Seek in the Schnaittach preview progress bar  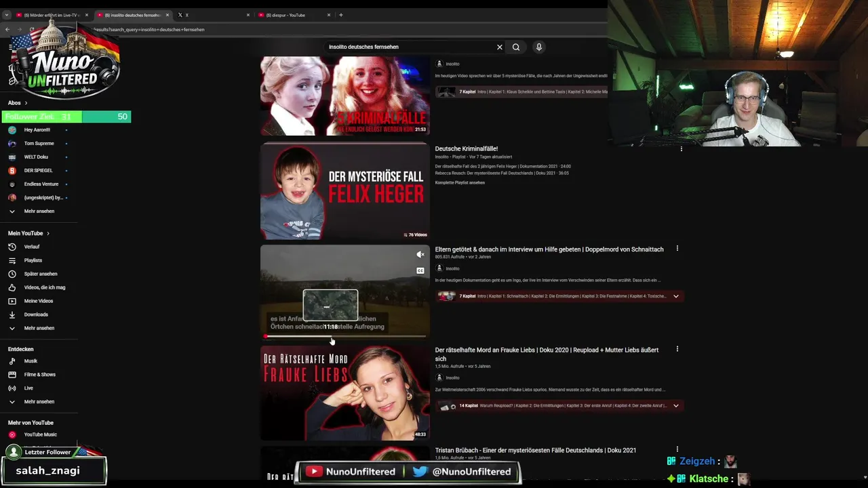tap(345, 336)
